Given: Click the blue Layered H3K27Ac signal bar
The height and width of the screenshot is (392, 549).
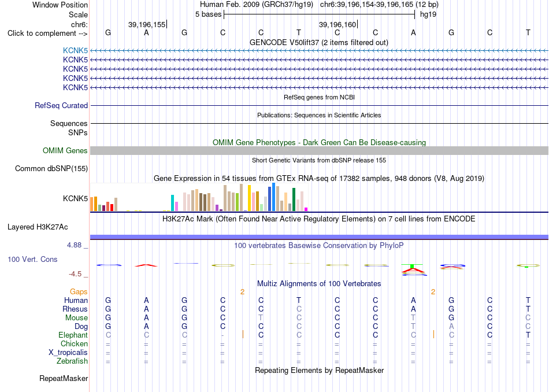Looking at the screenshot, I should (x=319, y=237).
